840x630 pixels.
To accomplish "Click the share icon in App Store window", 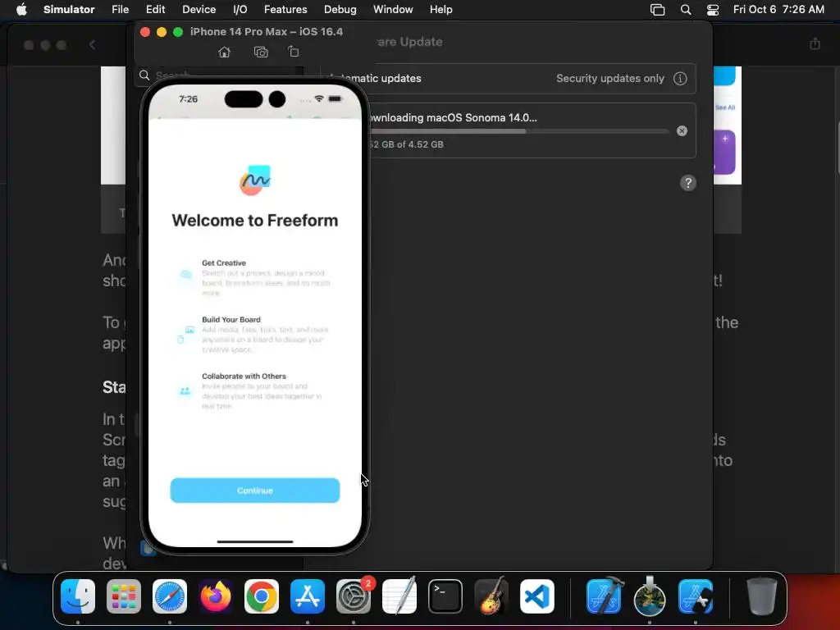I will pos(815,44).
